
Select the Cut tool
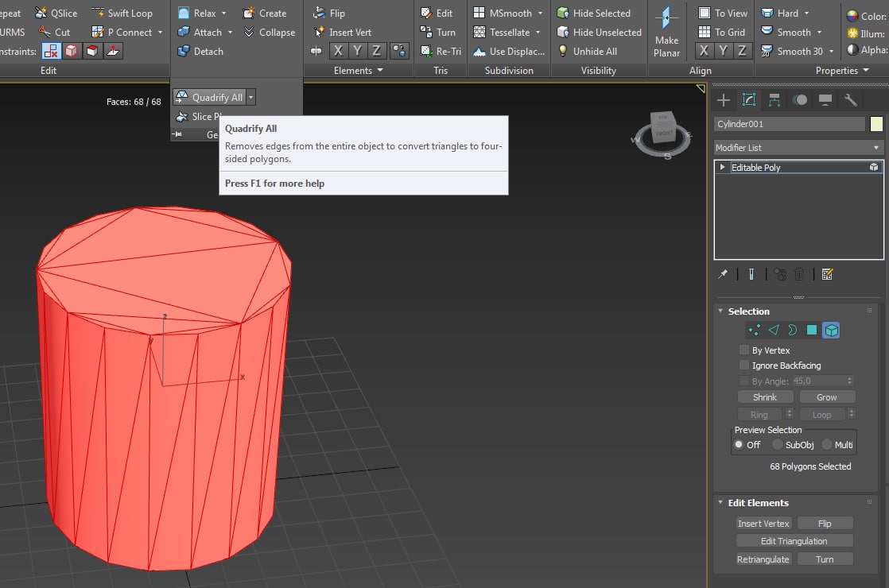[54, 33]
